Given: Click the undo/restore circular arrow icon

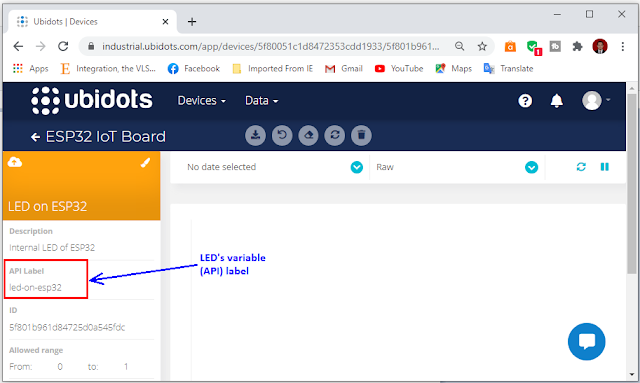Looking at the screenshot, I should click(282, 135).
